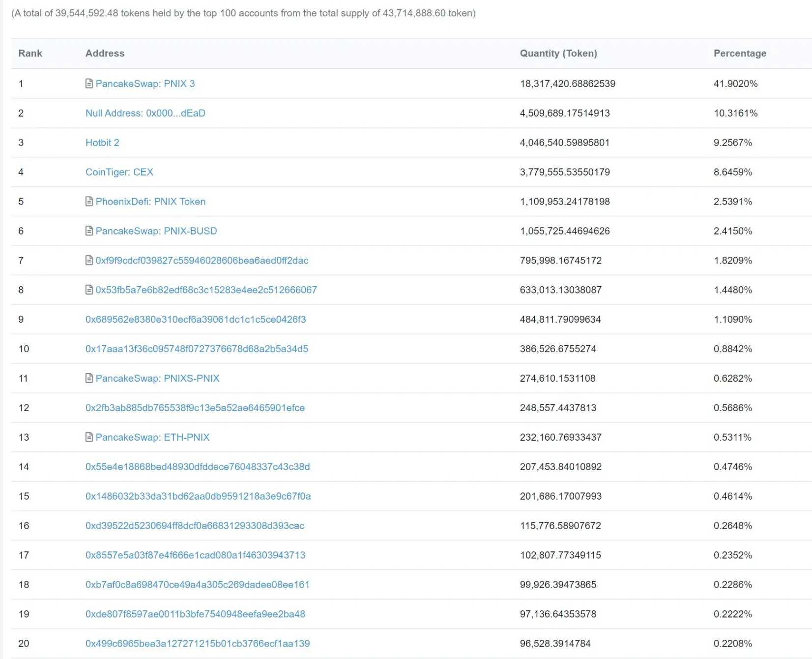Open PhoenixDefi: PNIX Token link
812x659 pixels.
(151, 202)
